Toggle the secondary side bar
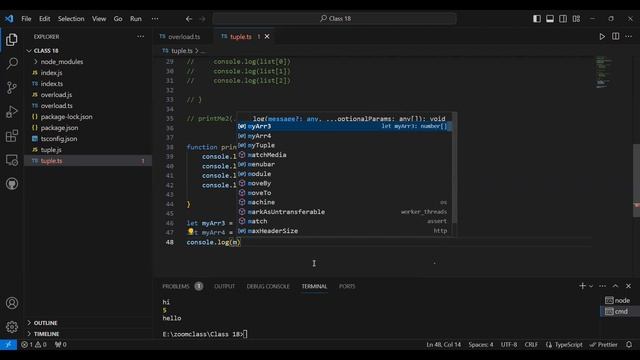The width and height of the screenshot is (640, 360). [563, 19]
